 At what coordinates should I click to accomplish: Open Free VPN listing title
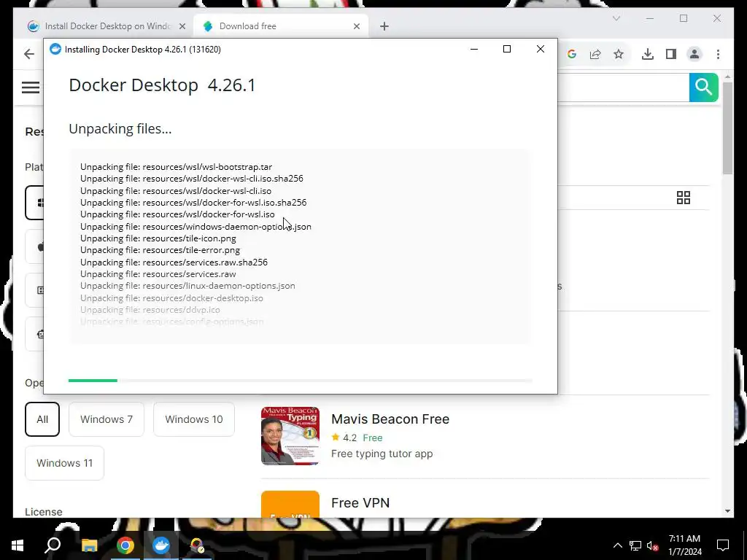360,503
